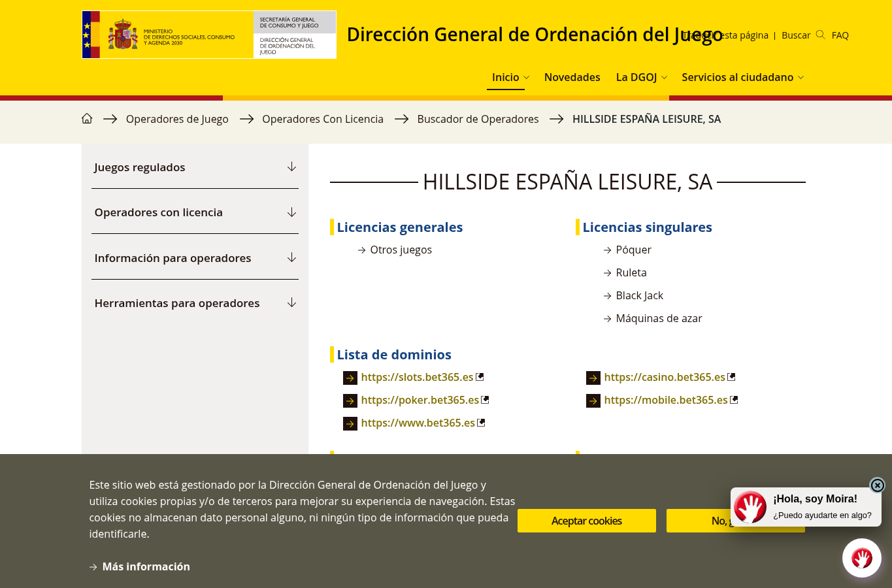Click the Aceptar cookies button
This screenshot has width=892, height=588.
(587, 521)
